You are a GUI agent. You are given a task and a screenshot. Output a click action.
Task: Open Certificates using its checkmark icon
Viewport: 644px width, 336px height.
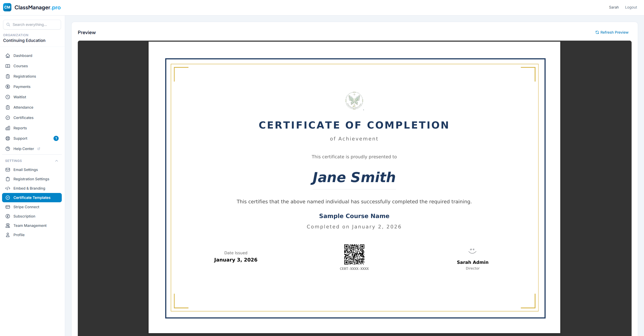pos(8,118)
